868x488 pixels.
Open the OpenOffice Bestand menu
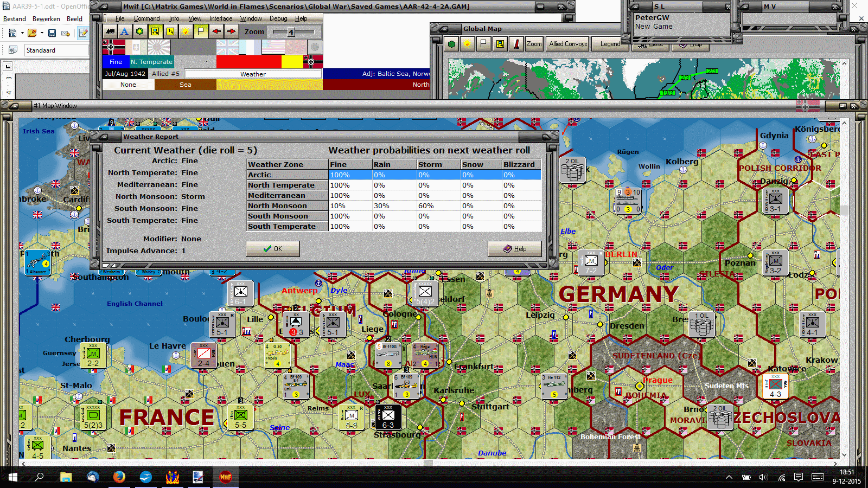(x=15, y=19)
